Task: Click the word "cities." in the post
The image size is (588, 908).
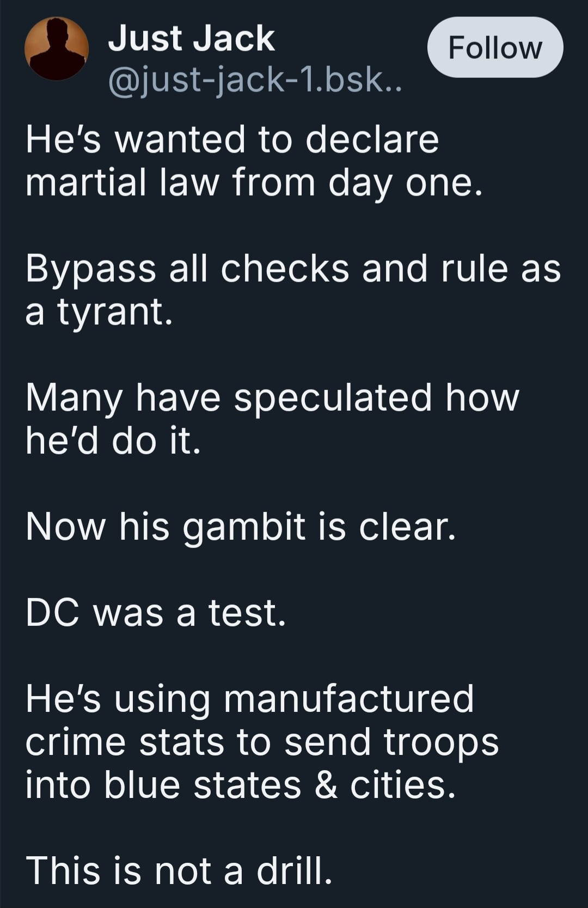Action: click(402, 785)
